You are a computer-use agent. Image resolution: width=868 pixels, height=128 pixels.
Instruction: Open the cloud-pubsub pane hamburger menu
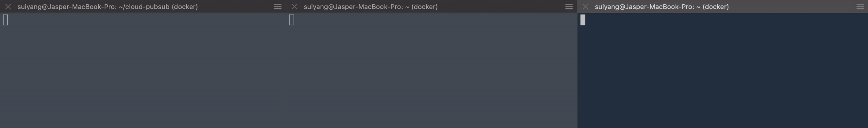(278, 7)
